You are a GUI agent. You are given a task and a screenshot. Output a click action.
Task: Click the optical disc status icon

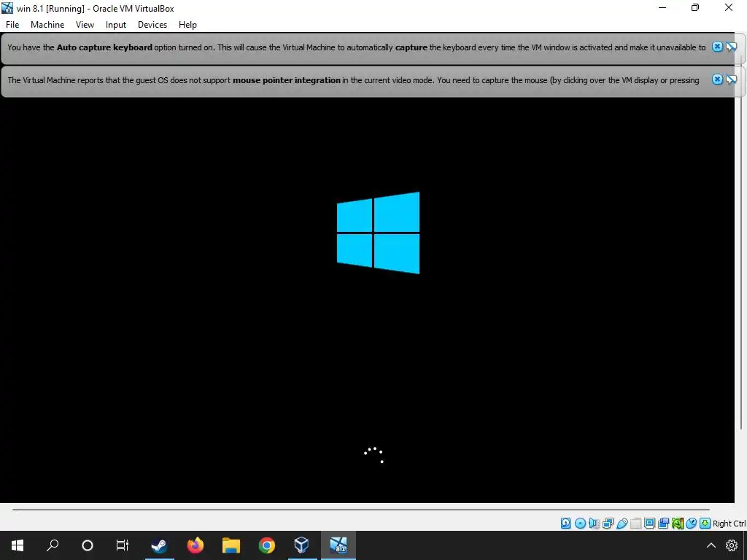click(x=580, y=524)
